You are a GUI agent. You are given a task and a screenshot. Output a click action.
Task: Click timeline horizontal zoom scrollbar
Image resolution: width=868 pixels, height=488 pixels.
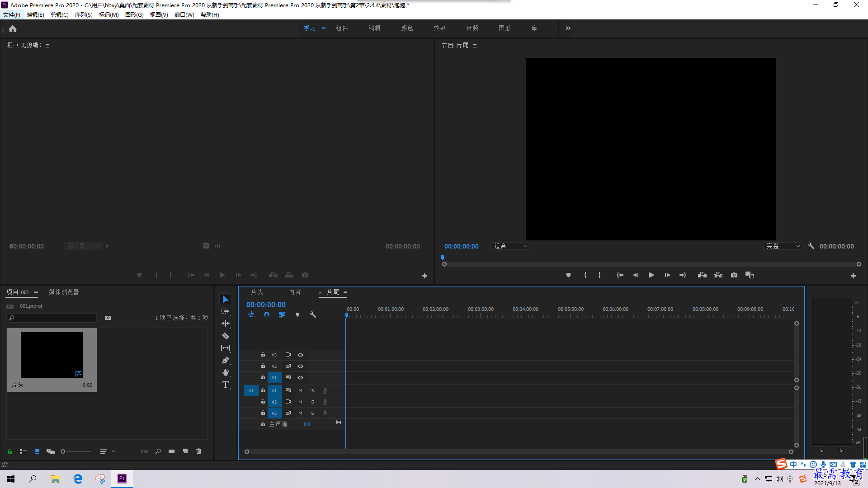pos(519,452)
